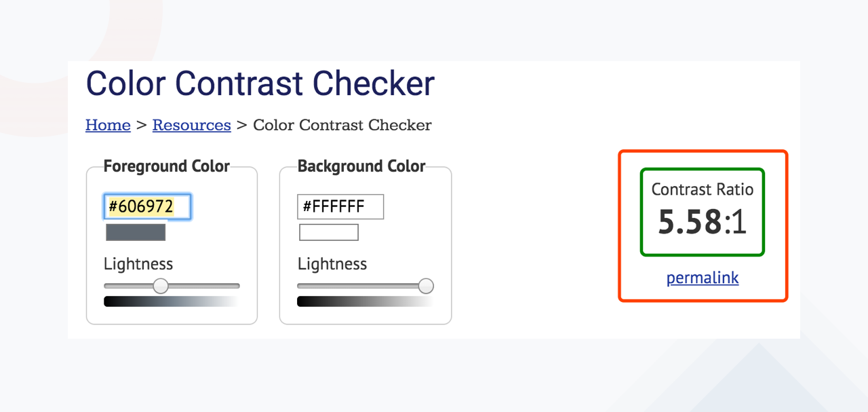Click the foreground lightness gradient bar
Viewport: 868px width, 412px height.
(172, 301)
